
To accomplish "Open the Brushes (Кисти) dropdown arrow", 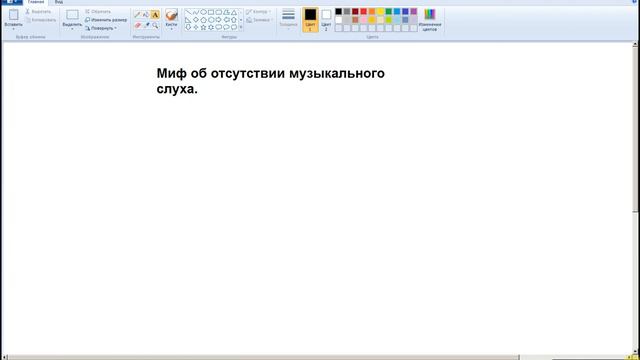I will [x=171, y=29].
